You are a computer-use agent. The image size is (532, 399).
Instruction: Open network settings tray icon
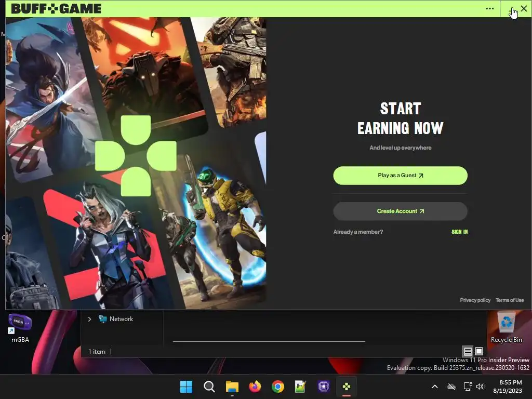tap(468, 387)
